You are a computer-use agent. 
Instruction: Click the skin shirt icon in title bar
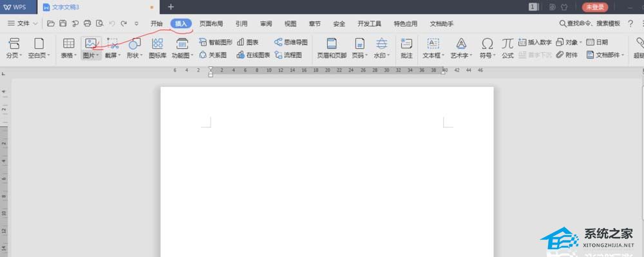564,7
